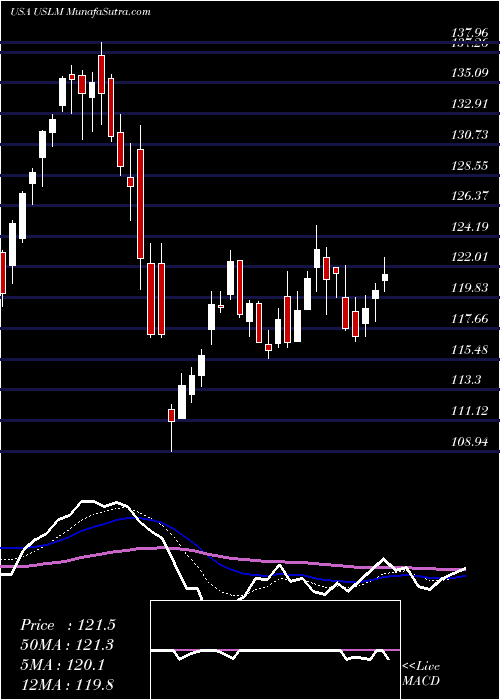500x700 pixels.
Task: Select the 108.94 price axis label
Action: pos(471,442)
